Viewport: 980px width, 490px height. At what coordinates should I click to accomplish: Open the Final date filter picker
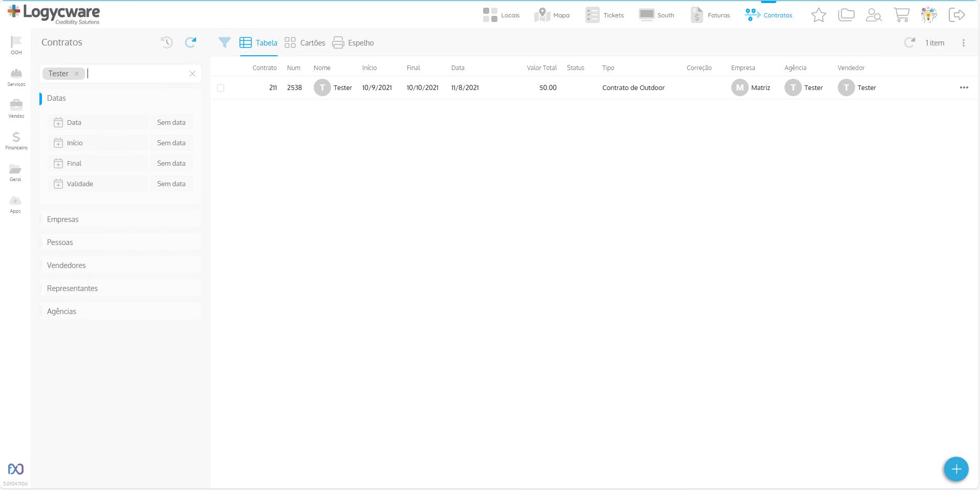tap(98, 163)
